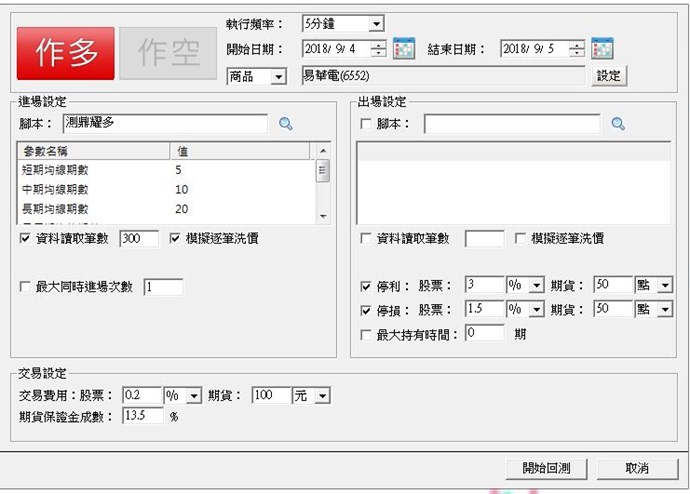Select the 作空 short position button
The width and height of the screenshot is (690, 494).
coord(167,54)
